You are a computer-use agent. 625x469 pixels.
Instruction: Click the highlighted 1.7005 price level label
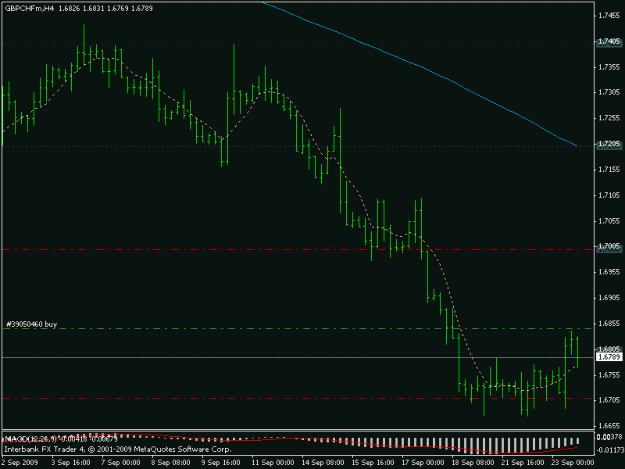(x=609, y=247)
